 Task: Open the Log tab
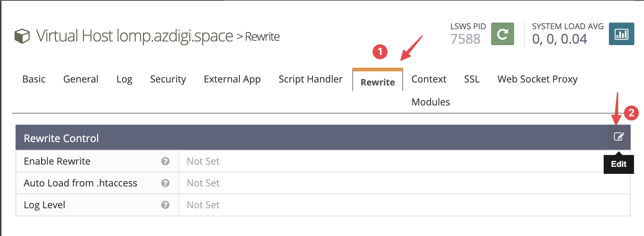(x=124, y=79)
